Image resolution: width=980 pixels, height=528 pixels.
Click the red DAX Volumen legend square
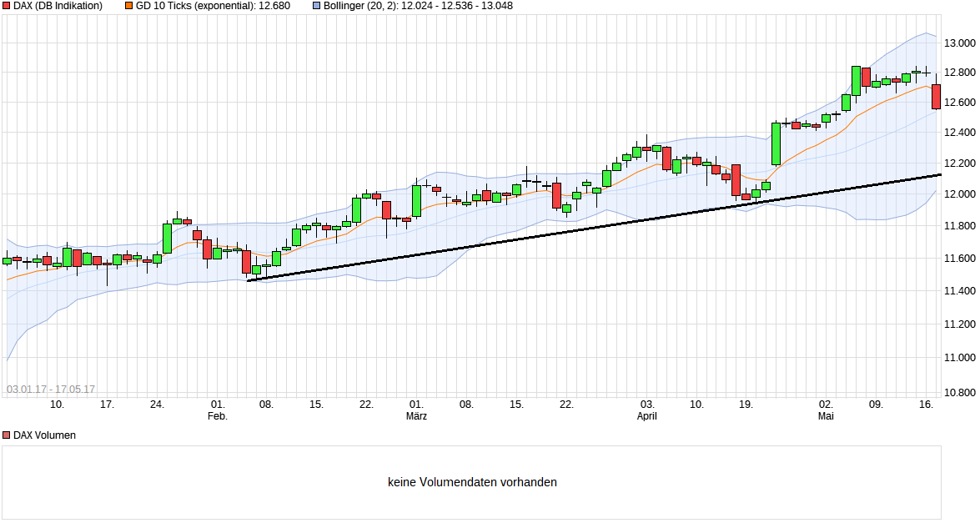[6, 435]
